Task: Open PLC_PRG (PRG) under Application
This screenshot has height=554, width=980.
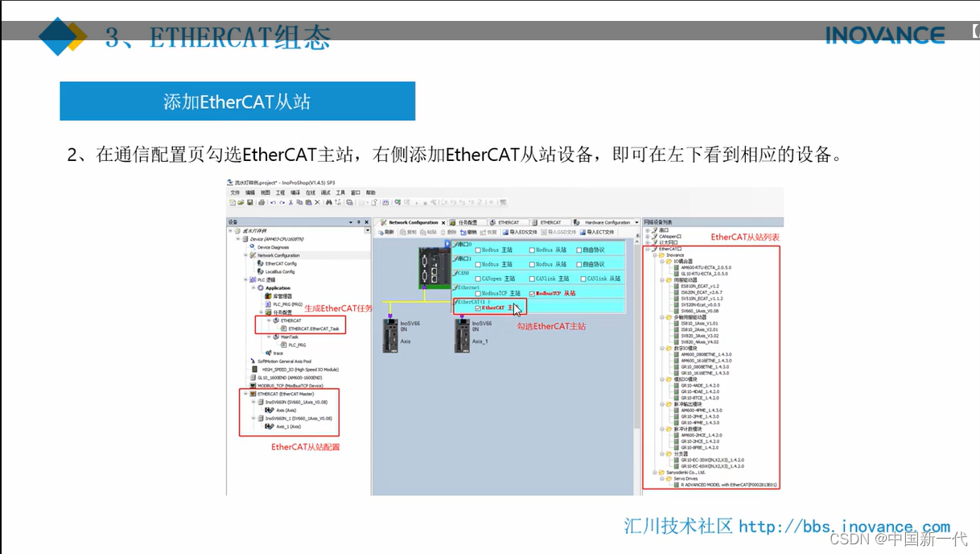Action: pyautogui.click(x=287, y=304)
